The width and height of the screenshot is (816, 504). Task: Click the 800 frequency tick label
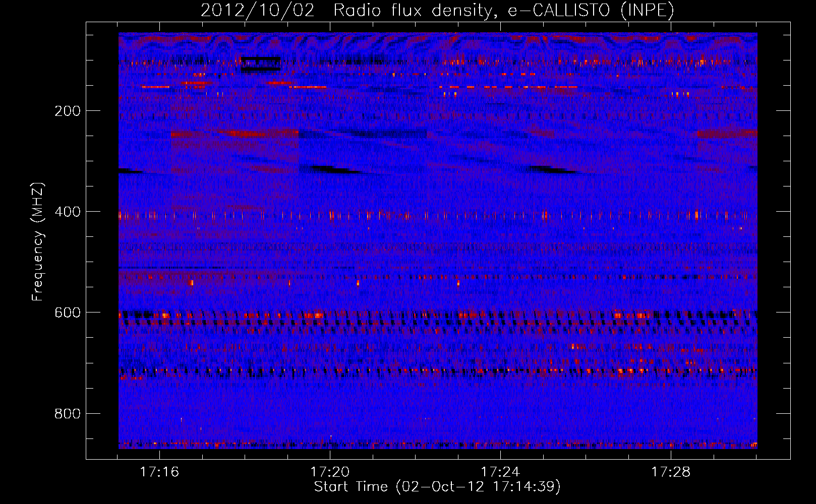coord(68,414)
